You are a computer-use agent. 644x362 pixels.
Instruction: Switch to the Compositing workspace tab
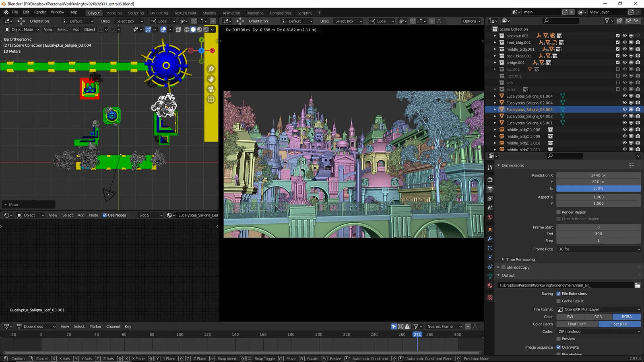(281, 13)
